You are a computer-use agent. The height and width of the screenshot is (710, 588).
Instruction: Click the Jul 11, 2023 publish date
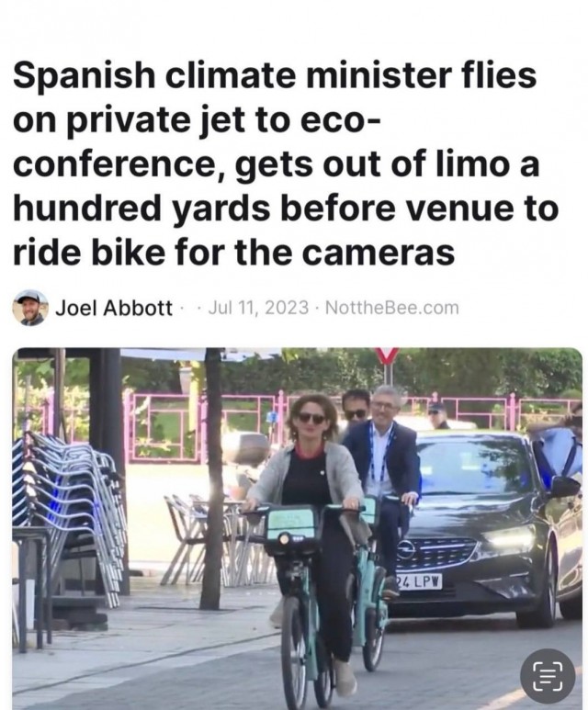tap(258, 308)
